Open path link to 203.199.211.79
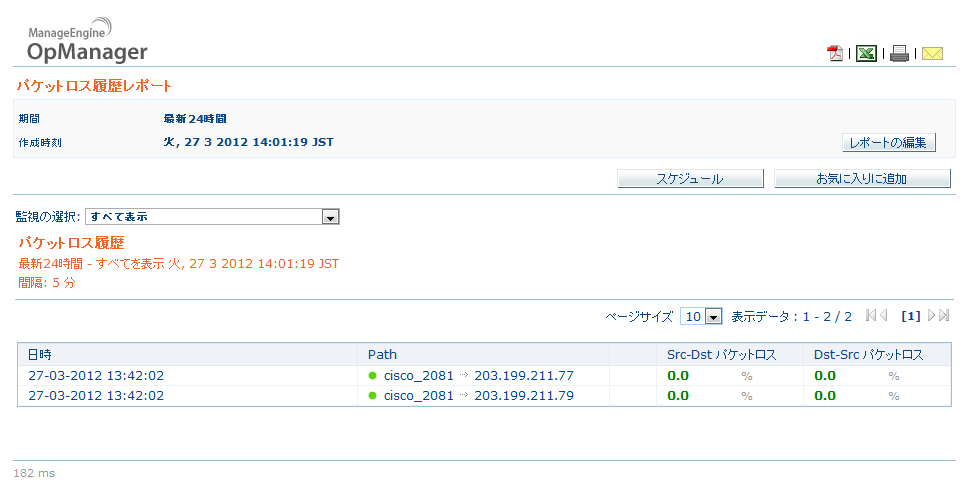Screen dimensions: 972x495 click(x=524, y=395)
